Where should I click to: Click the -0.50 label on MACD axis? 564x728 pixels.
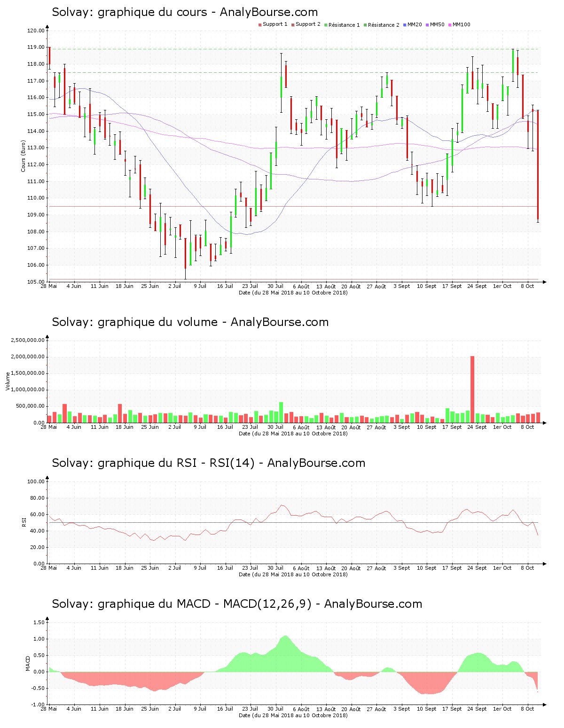(38, 688)
